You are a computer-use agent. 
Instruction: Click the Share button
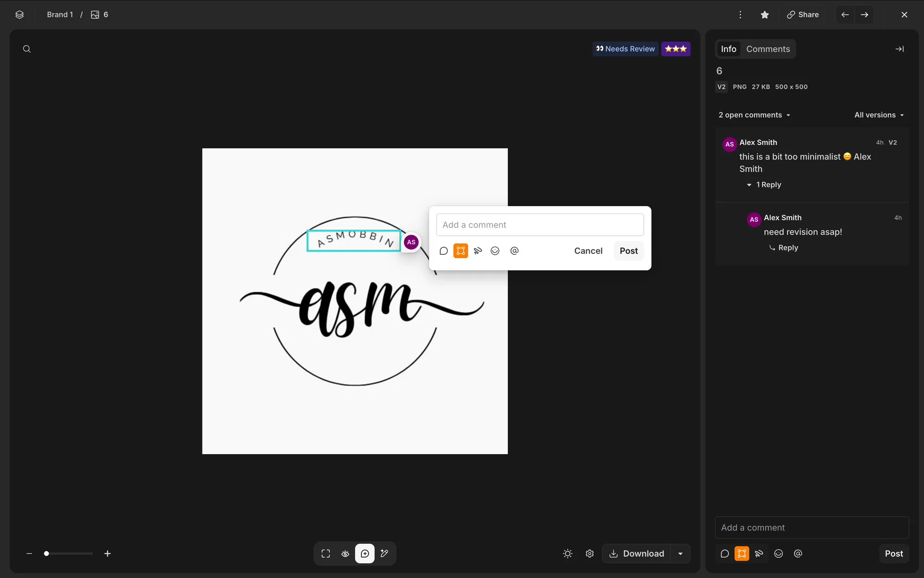(x=803, y=14)
